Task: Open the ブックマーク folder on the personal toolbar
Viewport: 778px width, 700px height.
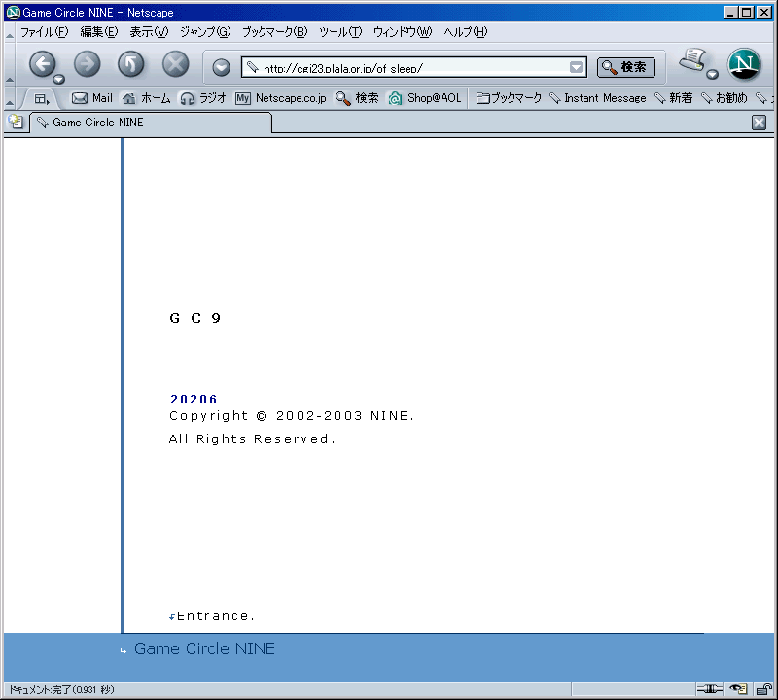Action: pos(509,98)
